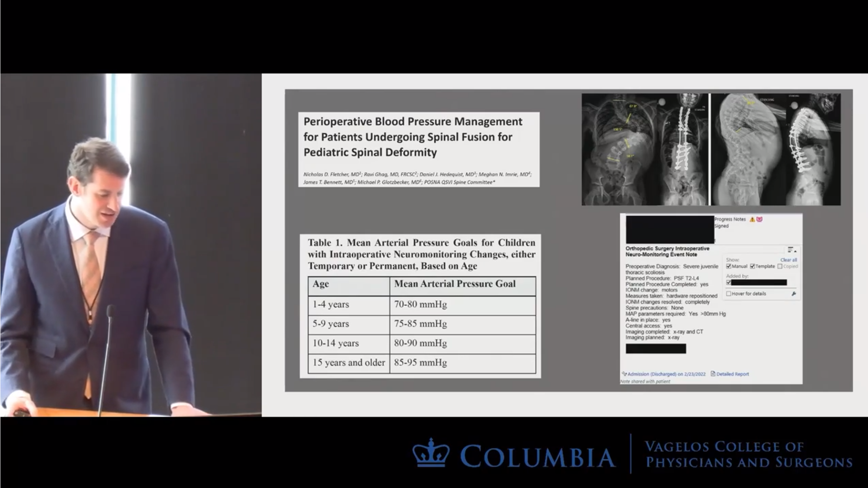The height and width of the screenshot is (488, 868).
Task: Click Measures taken: hardware repositioned line
Action: click(671, 296)
